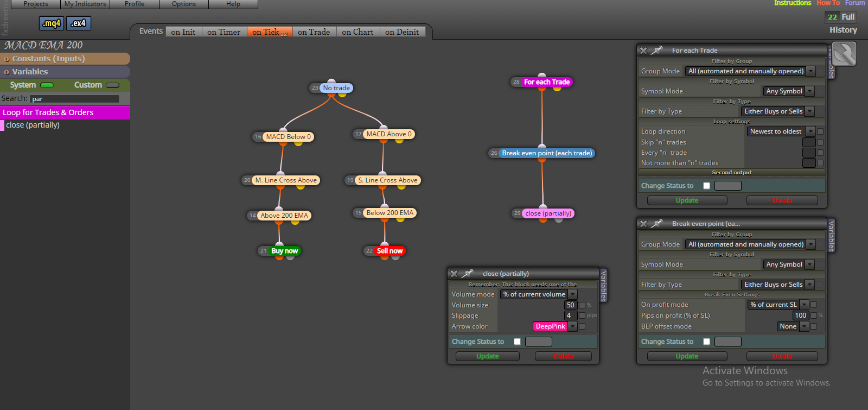Expand the On profit mode dropdown
The image size is (868, 410).
778,305
